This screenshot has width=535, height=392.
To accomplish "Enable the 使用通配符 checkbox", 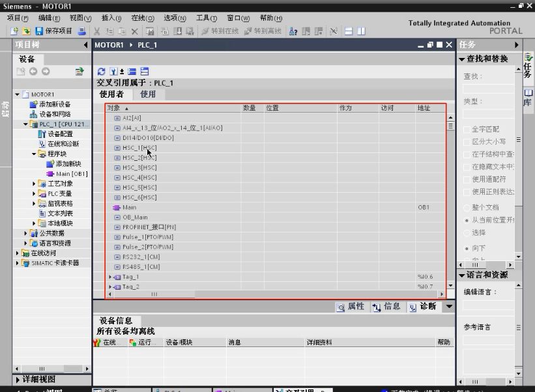I will [x=467, y=179].
